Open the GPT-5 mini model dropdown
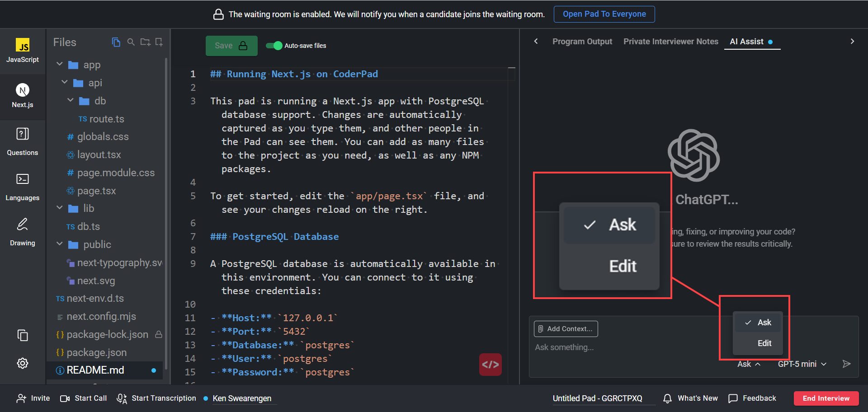The height and width of the screenshot is (412, 868). [x=802, y=364]
